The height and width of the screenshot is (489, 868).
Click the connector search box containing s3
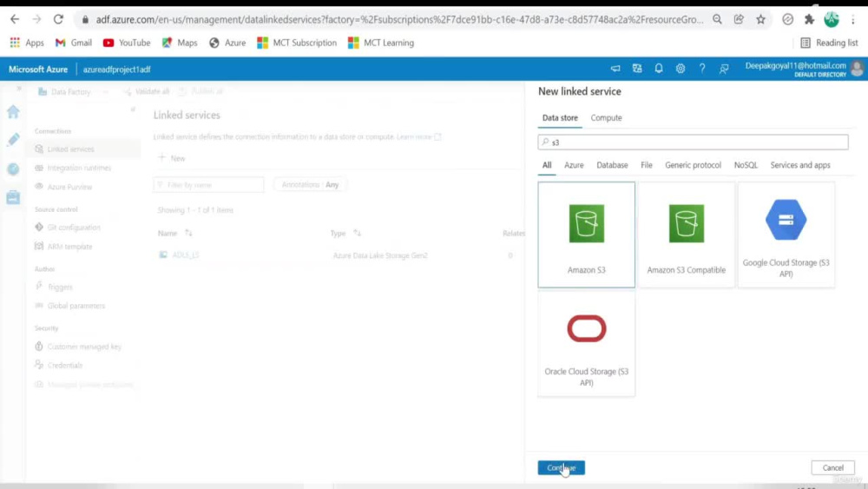693,142
